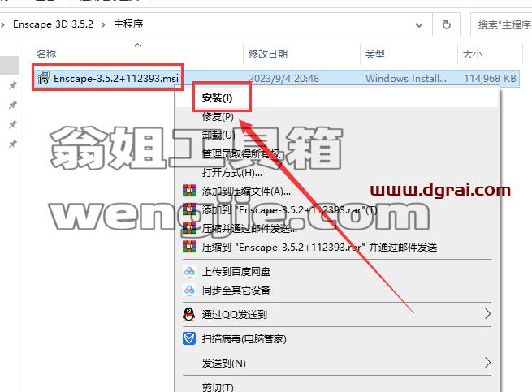The width and height of the screenshot is (532, 392).
Task: Select 打开方式(H)... menu entry
Action: [232, 173]
